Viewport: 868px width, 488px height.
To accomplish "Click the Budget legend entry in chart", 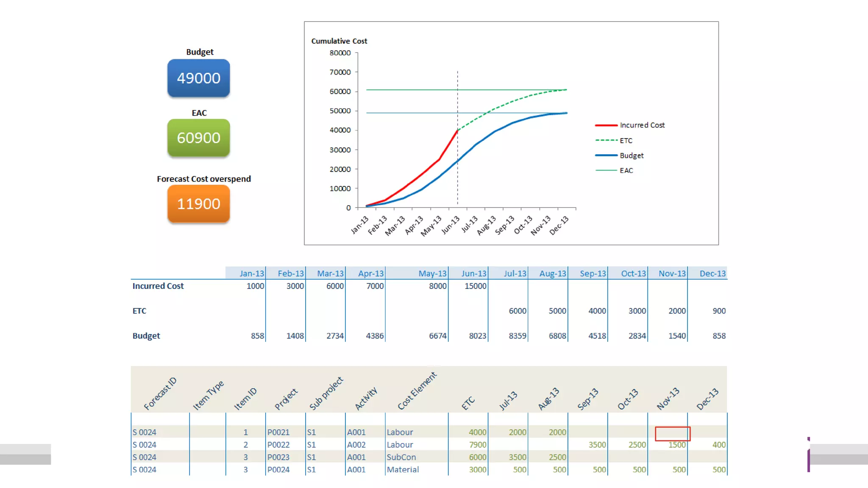I will click(x=631, y=155).
